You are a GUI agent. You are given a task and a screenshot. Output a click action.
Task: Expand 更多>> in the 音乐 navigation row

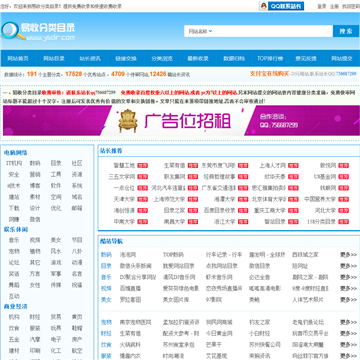point(348,277)
